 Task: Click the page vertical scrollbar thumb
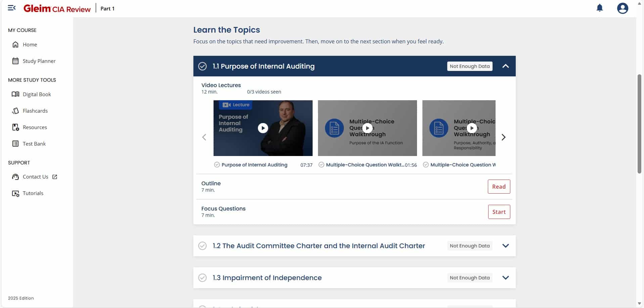[639, 124]
